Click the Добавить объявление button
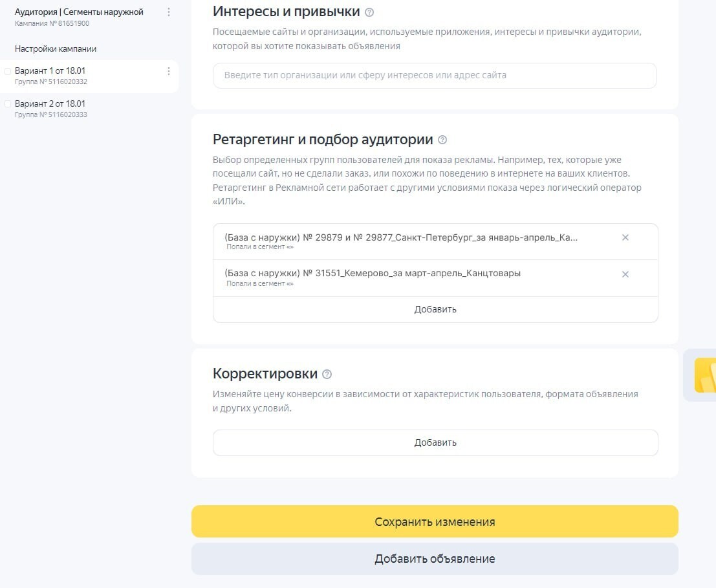This screenshot has height=588, width=716. (x=435, y=559)
